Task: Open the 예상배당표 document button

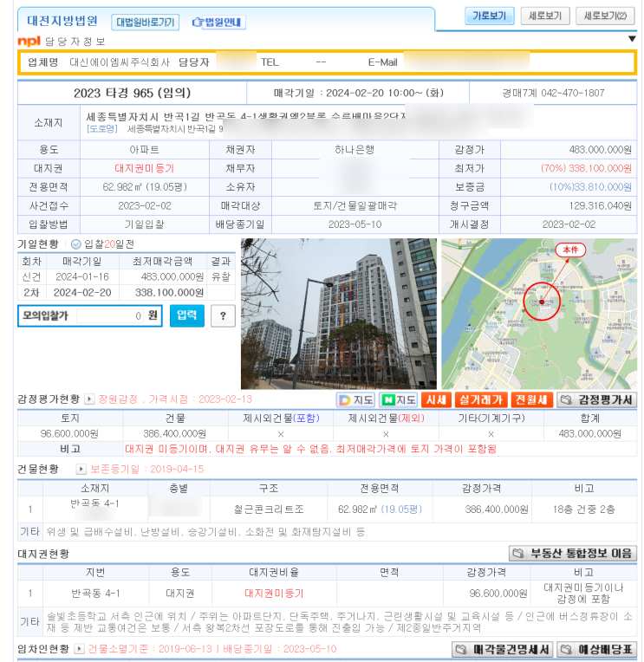Action: pyautogui.click(x=596, y=649)
